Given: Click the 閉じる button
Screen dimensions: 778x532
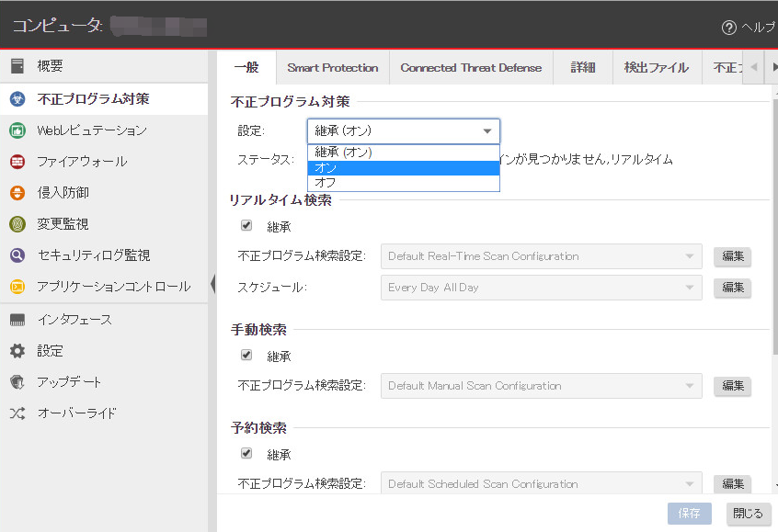Looking at the screenshot, I should 746,514.
